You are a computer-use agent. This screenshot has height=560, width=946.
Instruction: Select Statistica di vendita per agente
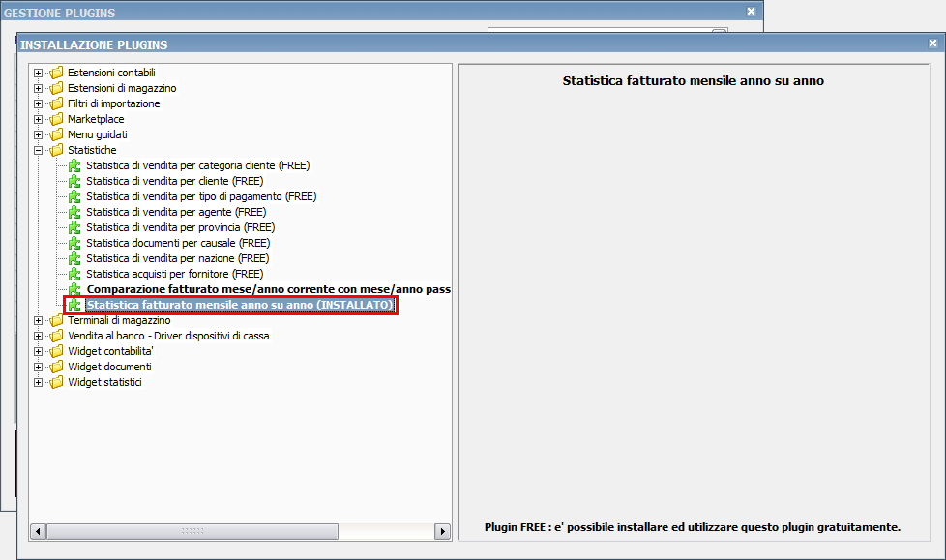coord(176,212)
